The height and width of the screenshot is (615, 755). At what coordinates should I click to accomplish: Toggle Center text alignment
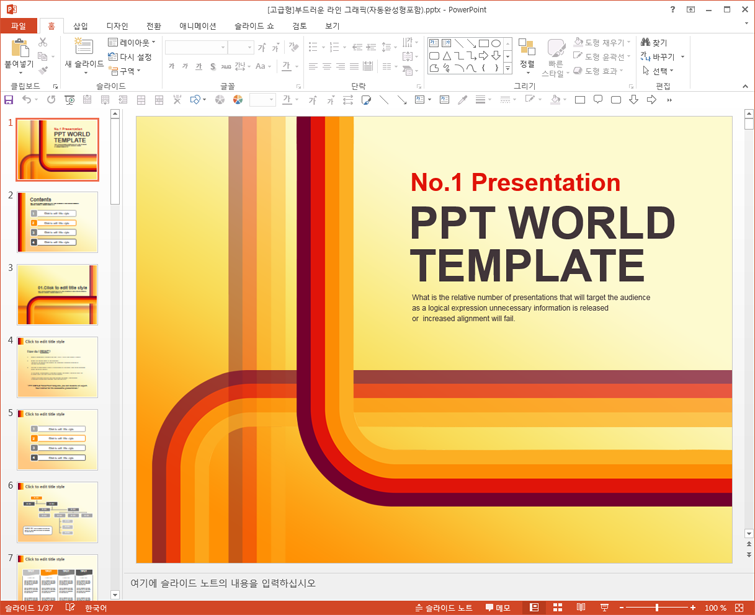click(x=327, y=66)
